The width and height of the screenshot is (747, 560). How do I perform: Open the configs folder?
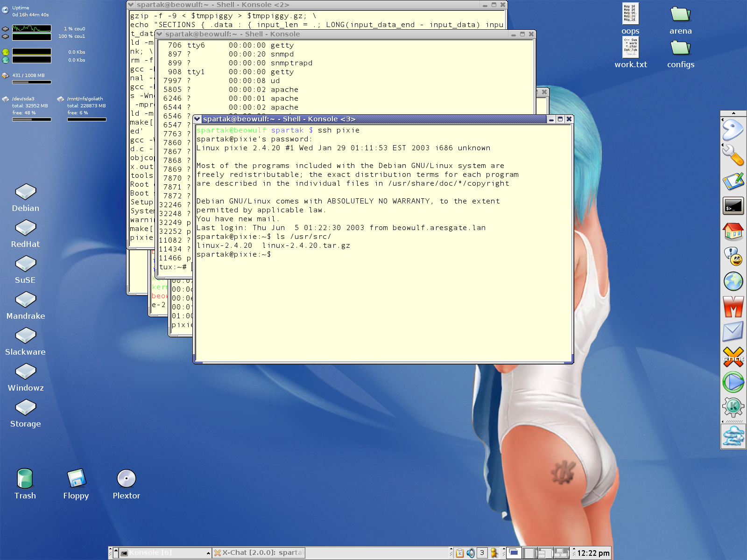(x=681, y=47)
